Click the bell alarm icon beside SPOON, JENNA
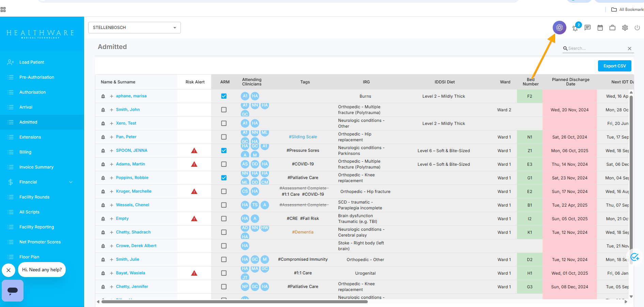 click(x=103, y=150)
